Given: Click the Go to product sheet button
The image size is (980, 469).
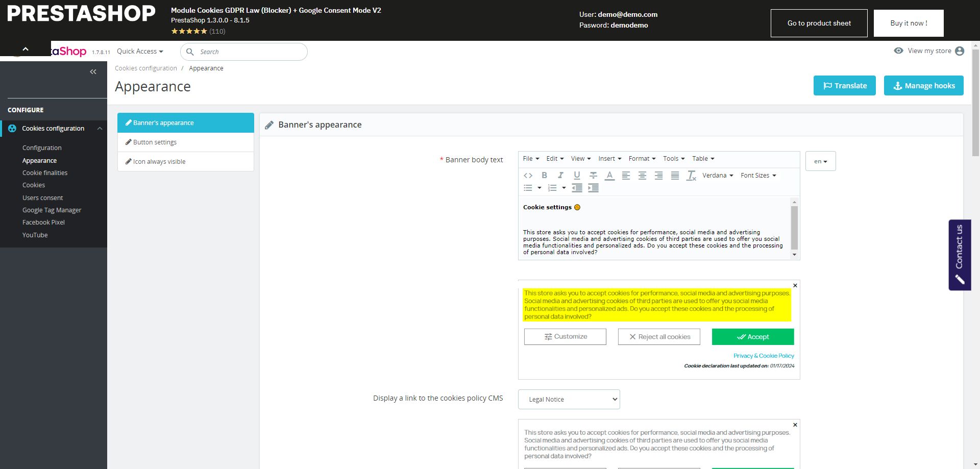Looking at the screenshot, I should 819,23.
